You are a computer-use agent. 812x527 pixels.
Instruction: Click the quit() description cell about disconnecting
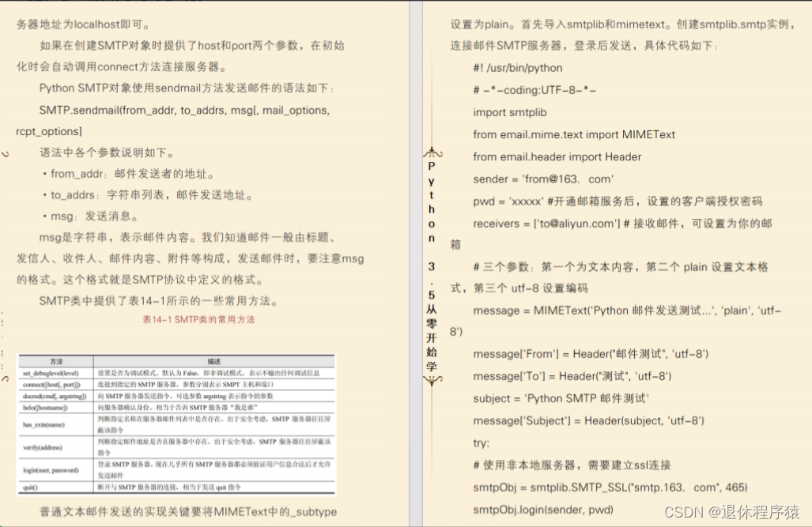pos(214,487)
